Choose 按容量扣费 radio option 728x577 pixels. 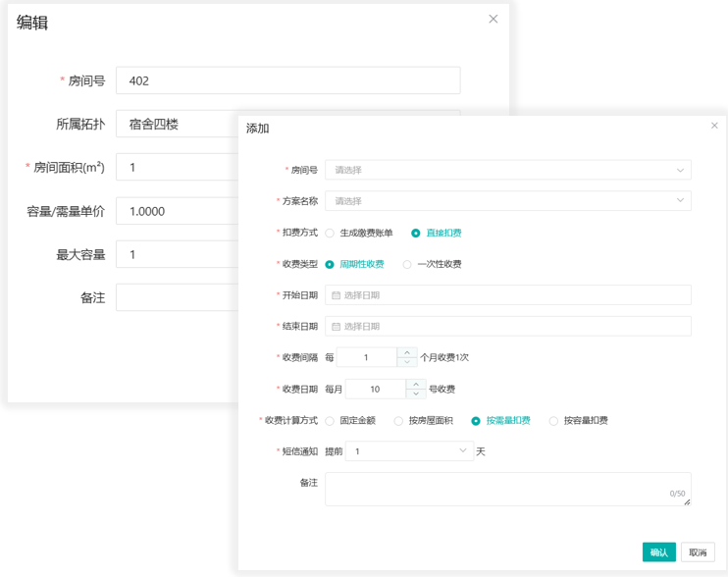(x=553, y=421)
